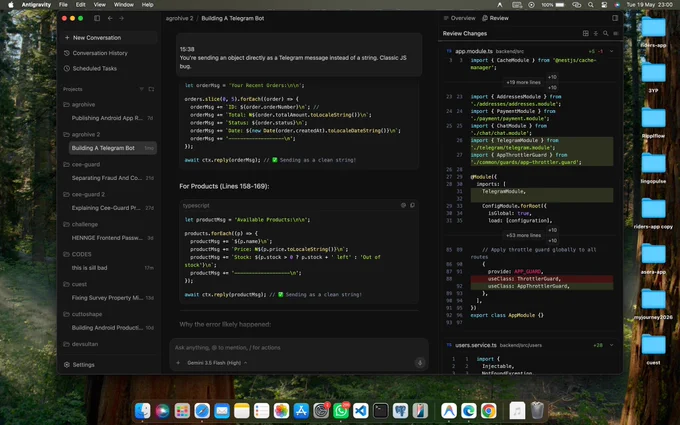
Task: Open the Trash from the Dock
Action: pyautogui.click(x=537, y=410)
